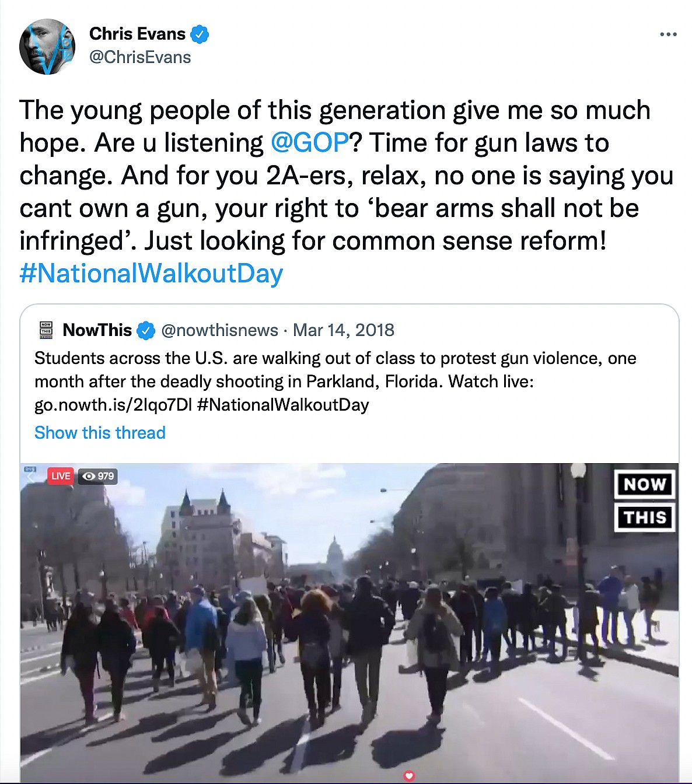Open the @GOP mention link
The height and width of the screenshot is (784, 692).
(x=309, y=143)
